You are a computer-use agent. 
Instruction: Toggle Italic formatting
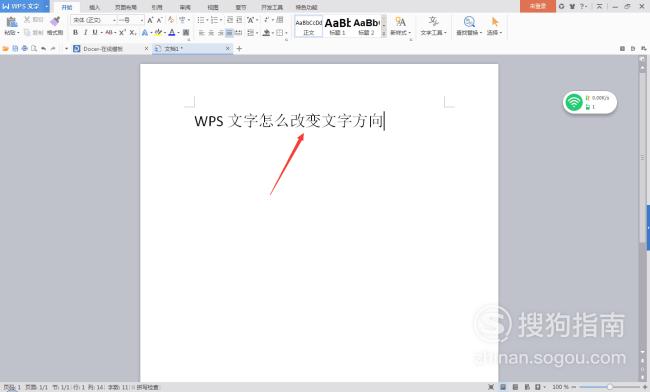coord(85,32)
